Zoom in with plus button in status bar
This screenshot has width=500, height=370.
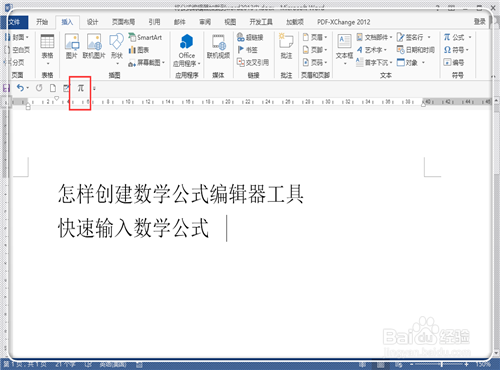(466, 365)
